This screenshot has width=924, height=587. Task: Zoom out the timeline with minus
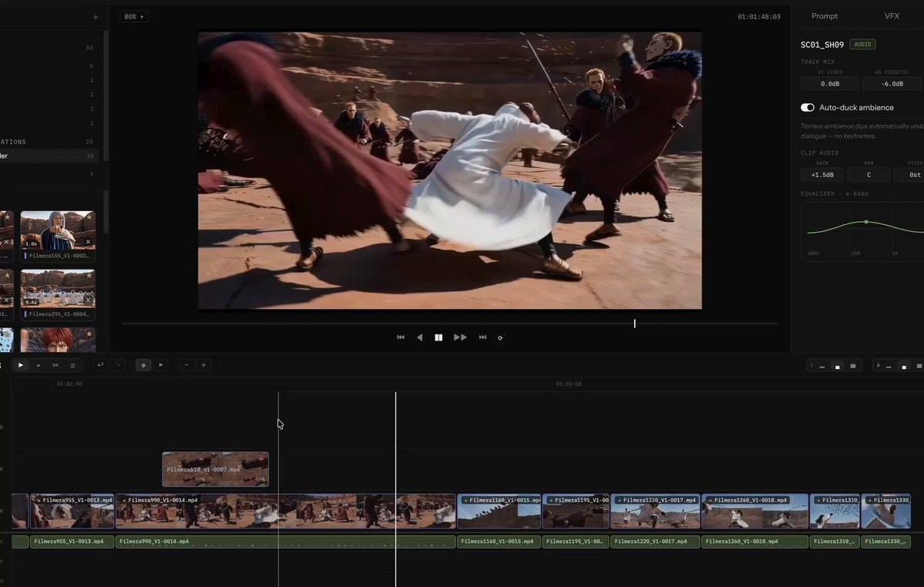pos(186,365)
